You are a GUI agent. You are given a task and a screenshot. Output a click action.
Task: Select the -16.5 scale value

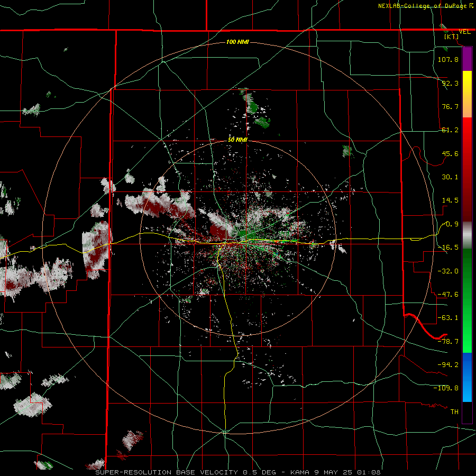(448, 248)
